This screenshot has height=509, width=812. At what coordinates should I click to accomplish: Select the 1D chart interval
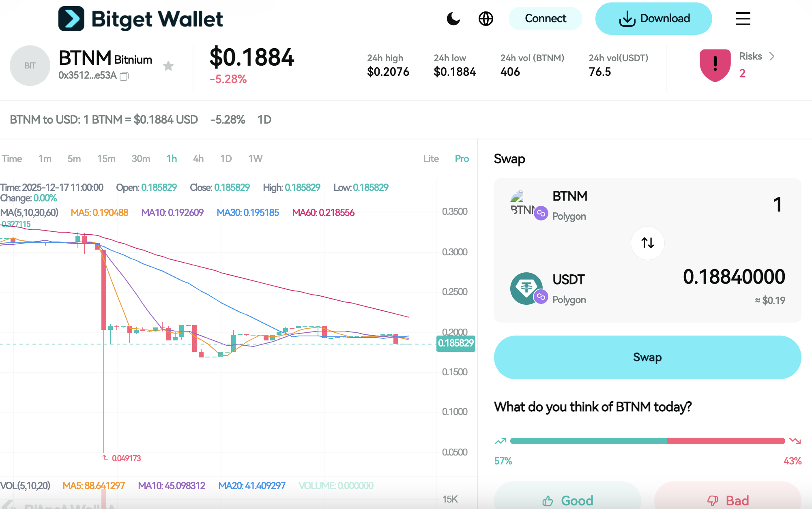226,159
